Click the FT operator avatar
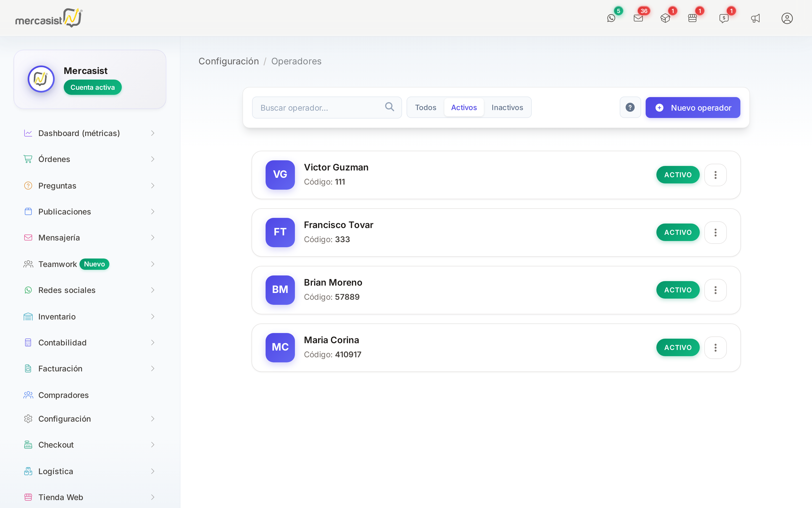This screenshot has width=812, height=508. (280, 233)
